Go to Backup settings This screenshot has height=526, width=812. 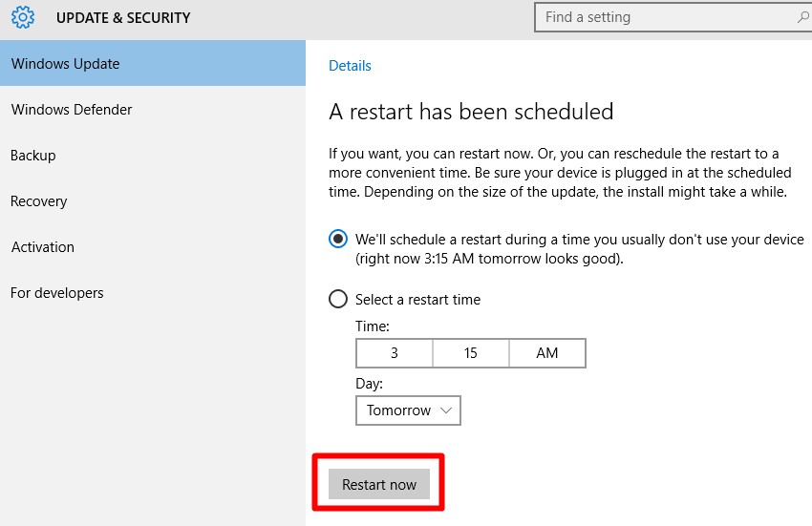[x=153, y=156]
